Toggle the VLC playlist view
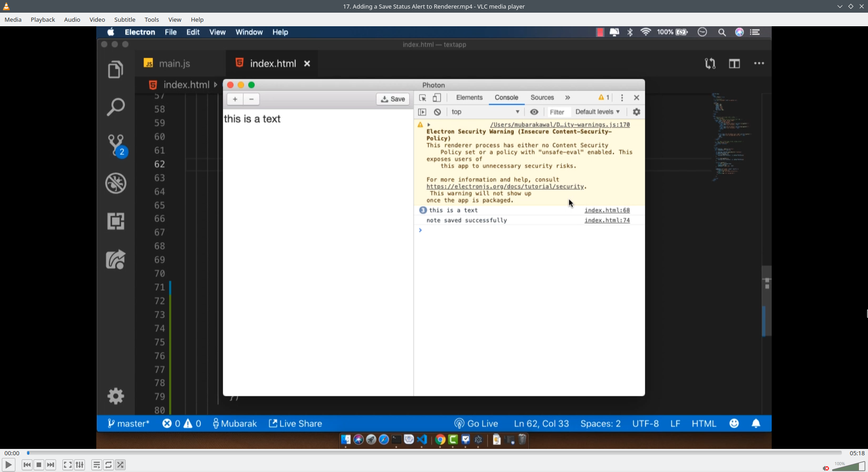The height and width of the screenshot is (472, 868). pos(97,465)
